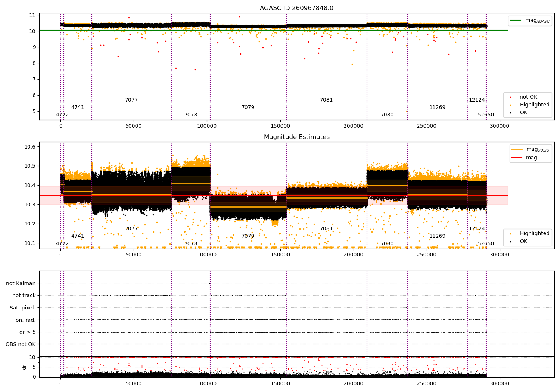Select 'Highlighted' legend entry in Magnitude Estimates plot
This screenshot has height=392, width=560.
point(534,234)
